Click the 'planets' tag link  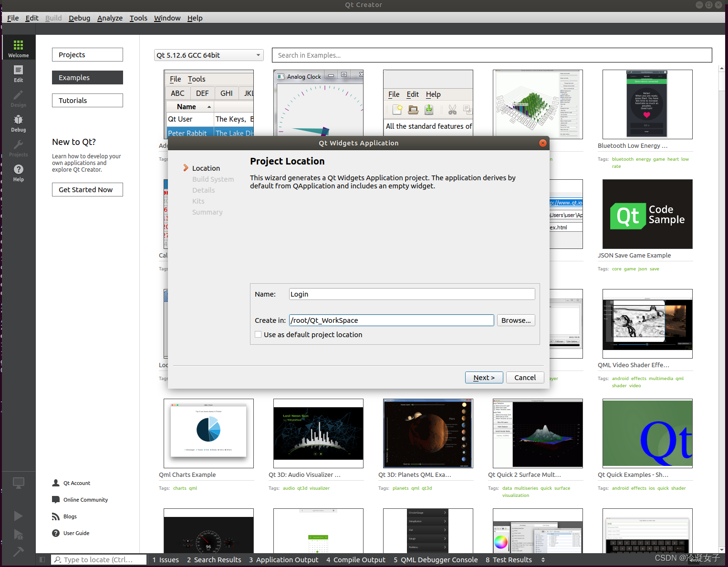click(400, 488)
